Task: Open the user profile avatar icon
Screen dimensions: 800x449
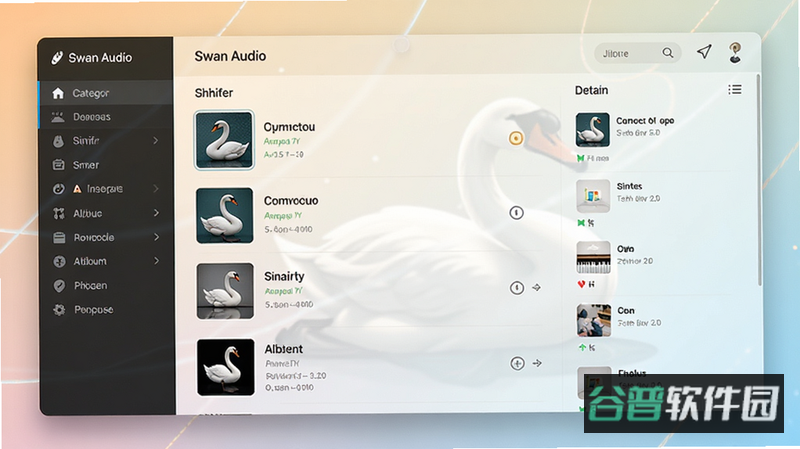Action: coord(735,53)
